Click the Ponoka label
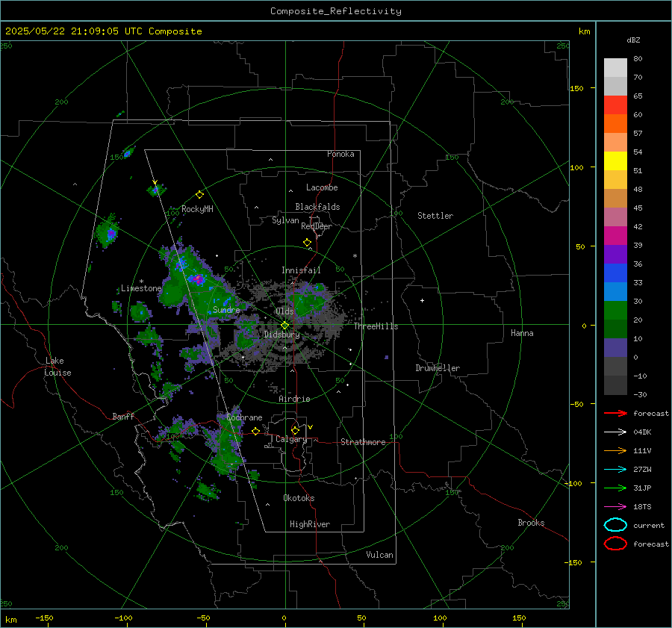Screen dimensions: 672x628 tap(340, 154)
